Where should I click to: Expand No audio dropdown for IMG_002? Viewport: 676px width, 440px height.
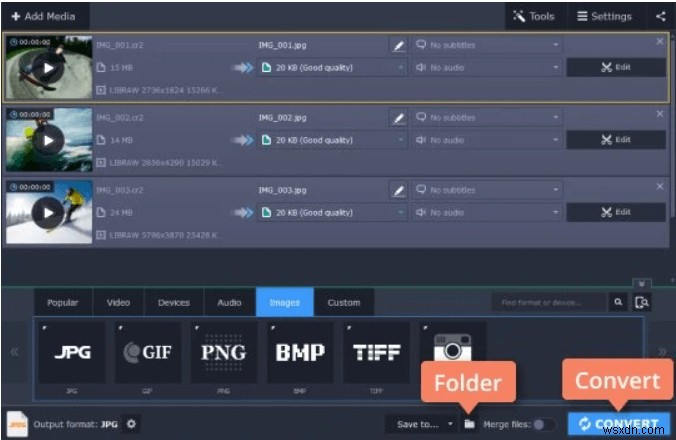pos(487,140)
